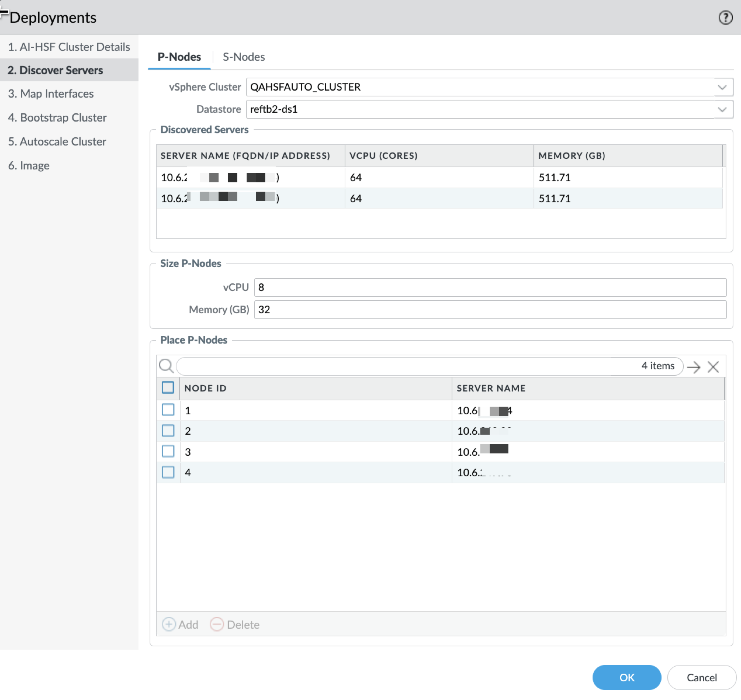Toggle the select-all checkbox in Node ID header
741x700 pixels.
tap(168, 387)
